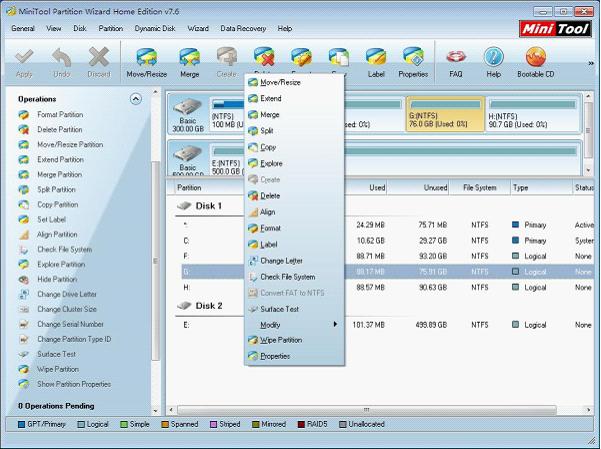Image resolution: width=601 pixels, height=449 pixels.
Task: Open the Modify submenu in the context menu
Action: coord(294,325)
